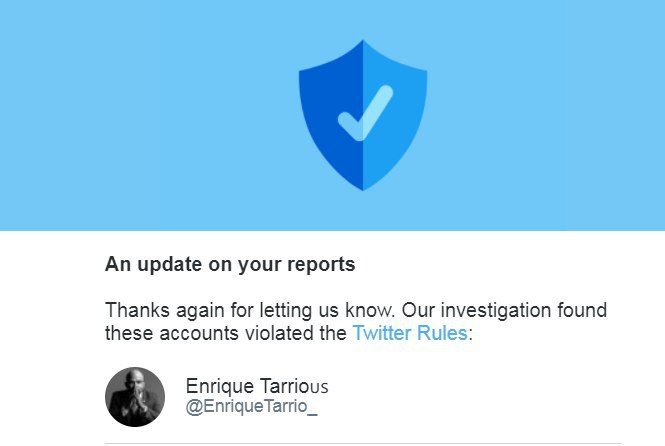Open the Enrique Tarrious display name
Screen dimensions: 665x446
(x=257, y=387)
